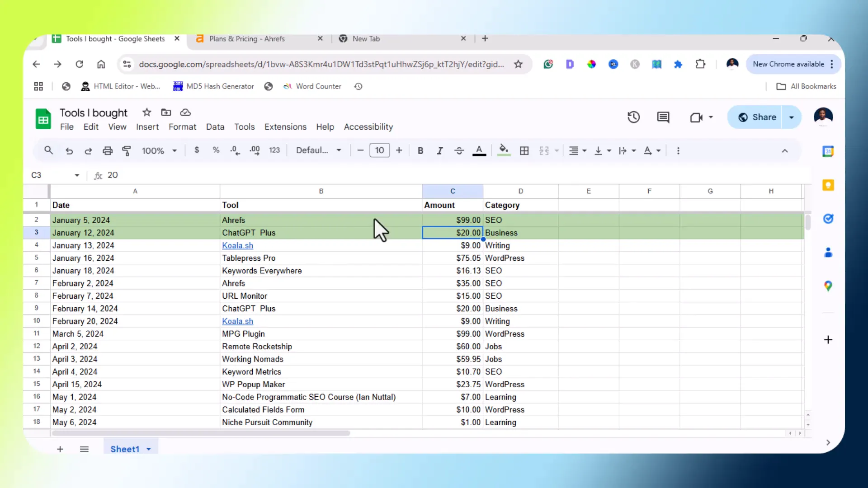This screenshot has width=868, height=488.
Task: Open the comments panel icon
Action: (663, 117)
